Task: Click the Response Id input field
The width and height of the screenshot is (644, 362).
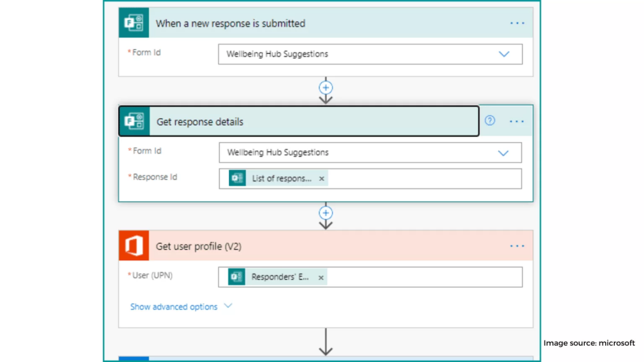Action: pyautogui.click(x=370, y=178)
